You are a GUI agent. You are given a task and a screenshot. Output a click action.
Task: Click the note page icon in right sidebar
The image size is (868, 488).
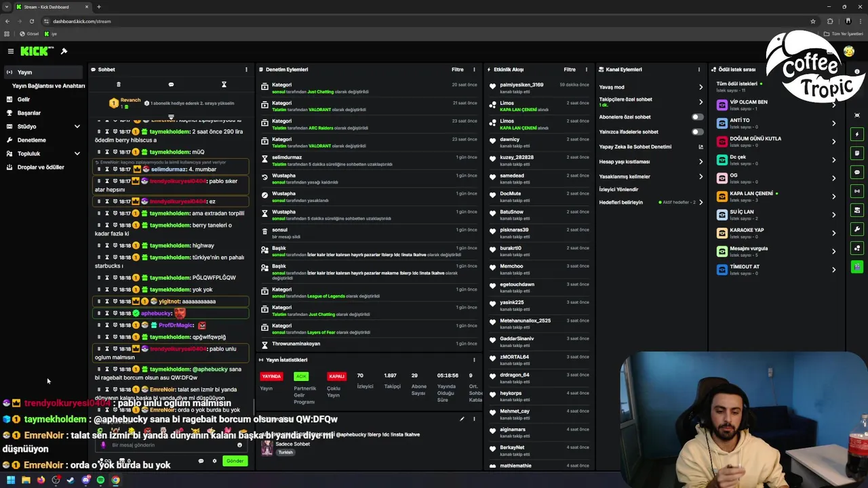[857, 153]
